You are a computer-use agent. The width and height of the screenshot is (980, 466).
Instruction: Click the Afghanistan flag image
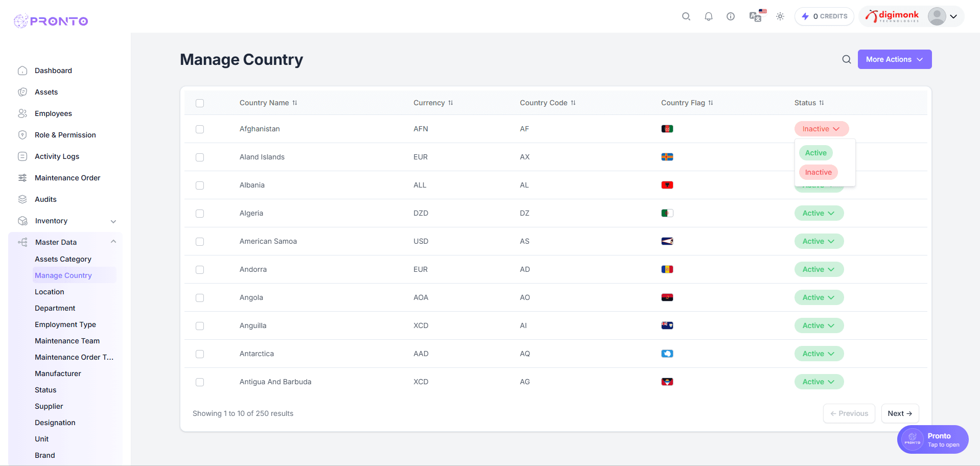[x=667, y=129]
